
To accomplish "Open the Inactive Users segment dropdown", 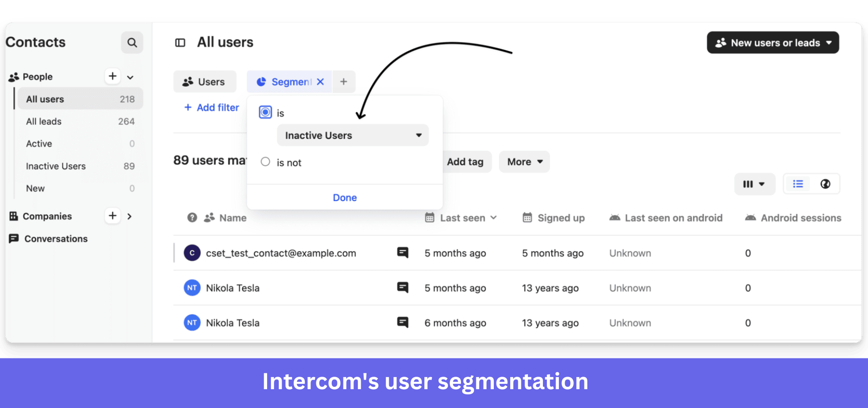I will tap(353, 135).
